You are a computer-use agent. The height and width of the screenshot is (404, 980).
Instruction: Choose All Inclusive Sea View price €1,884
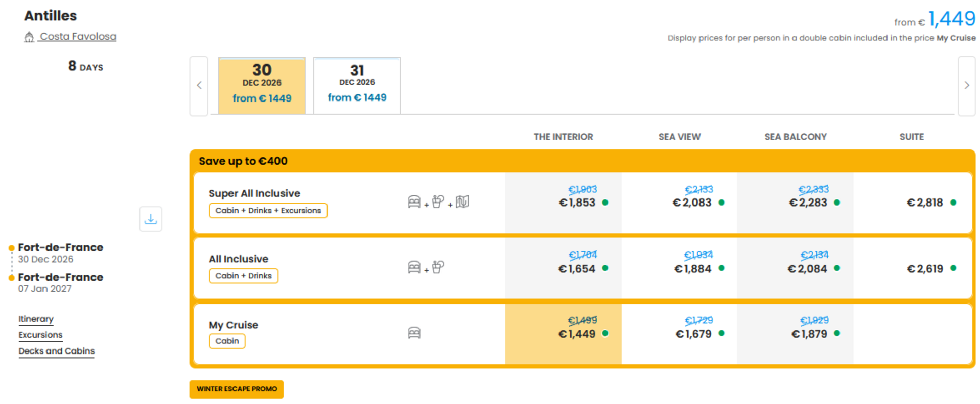679,268
